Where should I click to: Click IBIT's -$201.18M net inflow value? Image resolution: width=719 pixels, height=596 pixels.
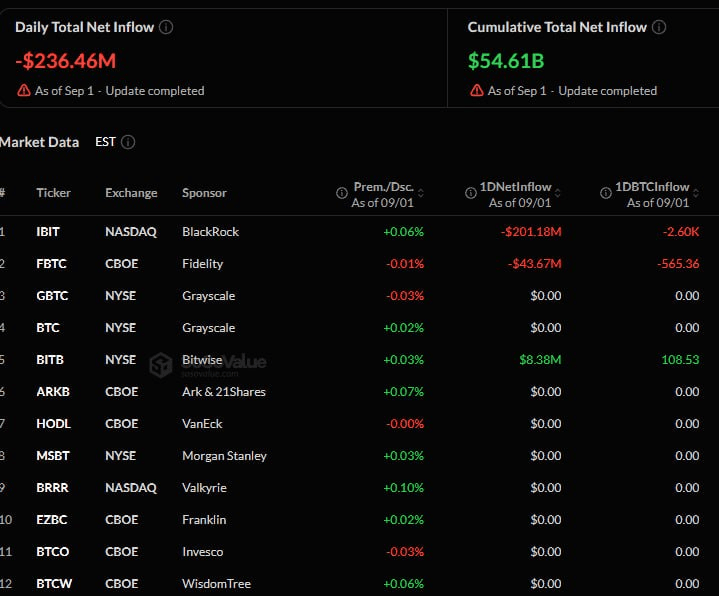point(531,232)
